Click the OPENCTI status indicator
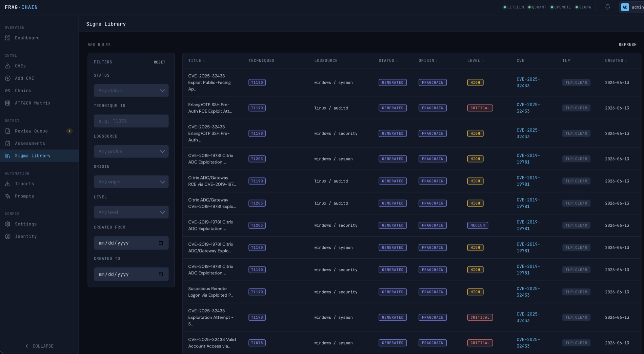Viewport: 644px width, 354px height. click(x=561, y=7)
